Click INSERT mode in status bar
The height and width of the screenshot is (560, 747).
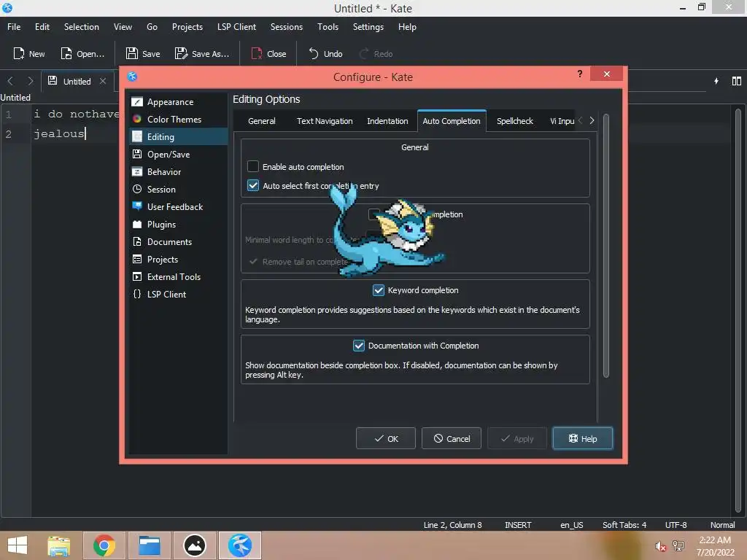[518, 525]
